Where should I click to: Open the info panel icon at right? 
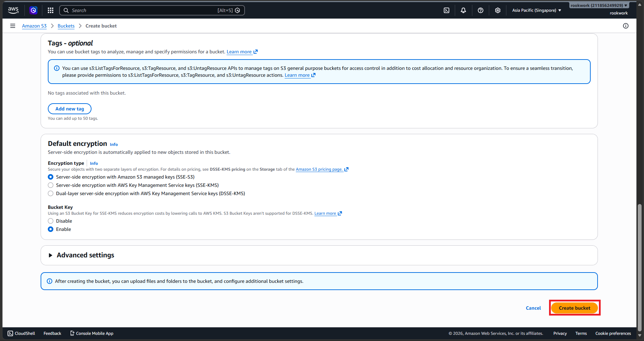626,26
